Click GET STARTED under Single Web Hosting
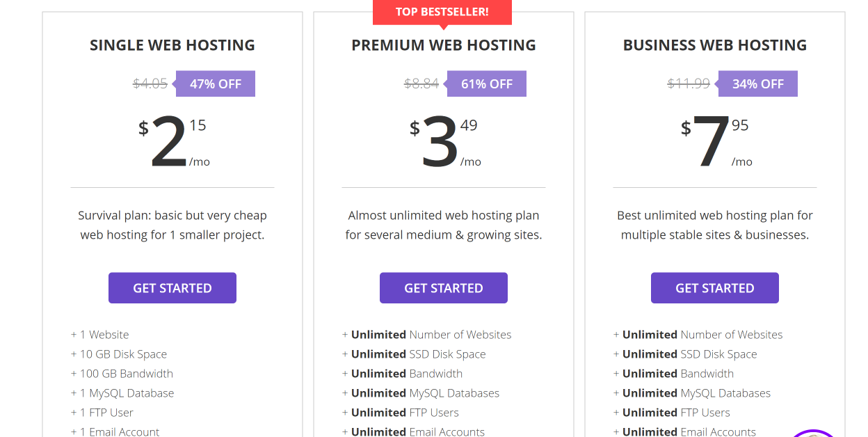Image resolution: width=868 pixels, height=437 pixels. 172,287
